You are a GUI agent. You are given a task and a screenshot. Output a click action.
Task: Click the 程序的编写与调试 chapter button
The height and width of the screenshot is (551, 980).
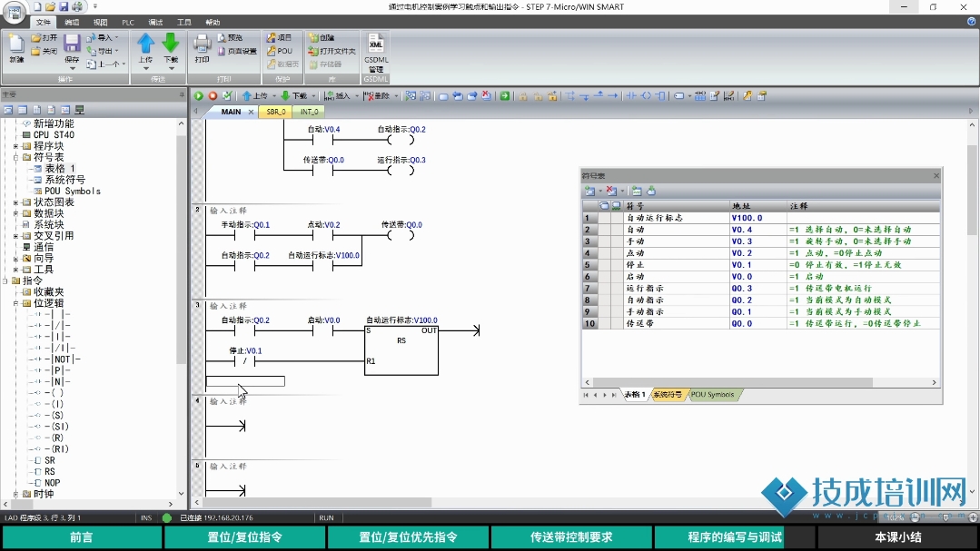[x=735, y=537]
